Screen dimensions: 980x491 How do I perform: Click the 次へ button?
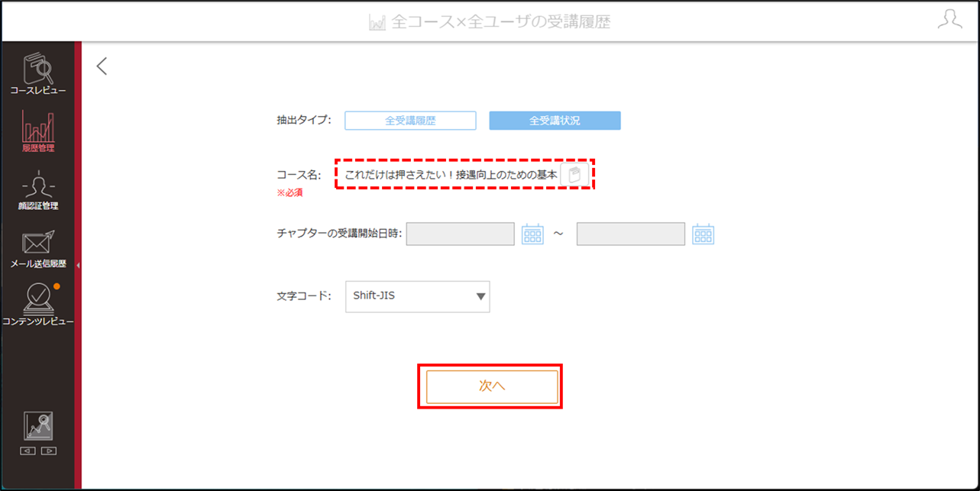[492, 386]
